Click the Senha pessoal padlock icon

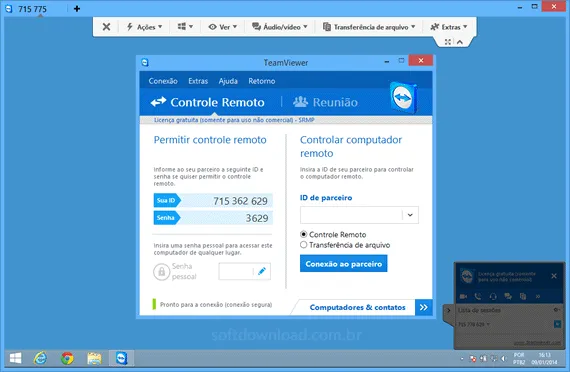(x=161, y=272)
